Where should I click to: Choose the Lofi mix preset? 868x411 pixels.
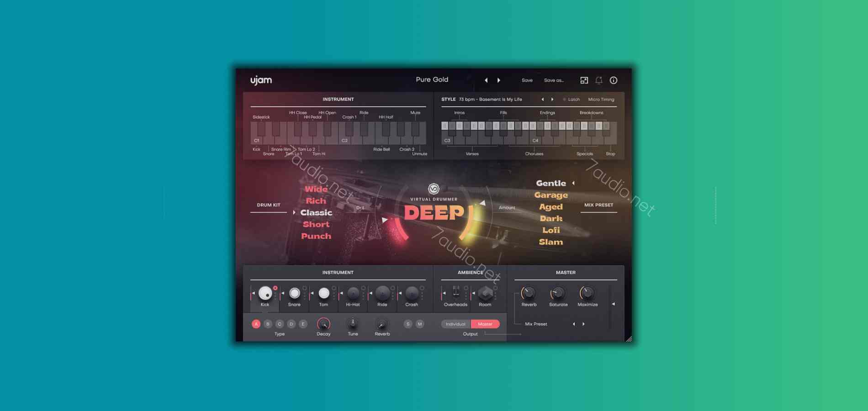point(551,231)
